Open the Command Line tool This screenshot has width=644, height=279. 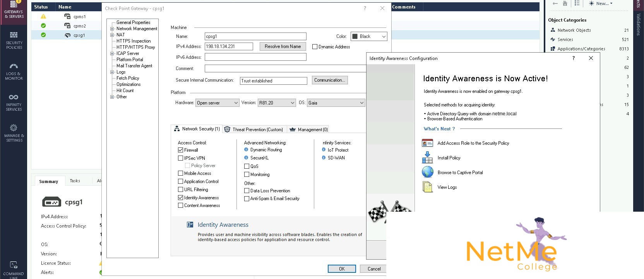[x=14, y=269]
